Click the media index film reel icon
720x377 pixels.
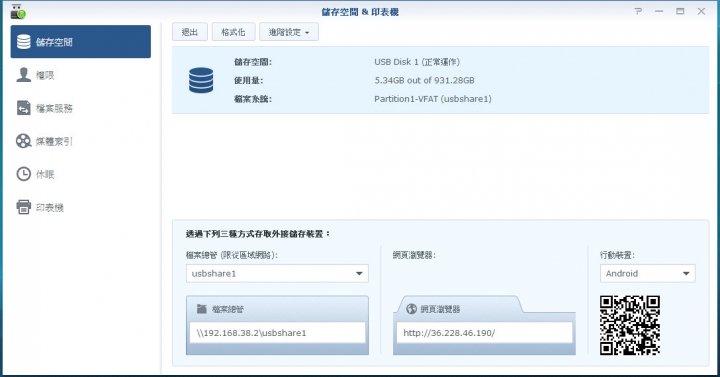pyautogui.click(x=23, y=141)
